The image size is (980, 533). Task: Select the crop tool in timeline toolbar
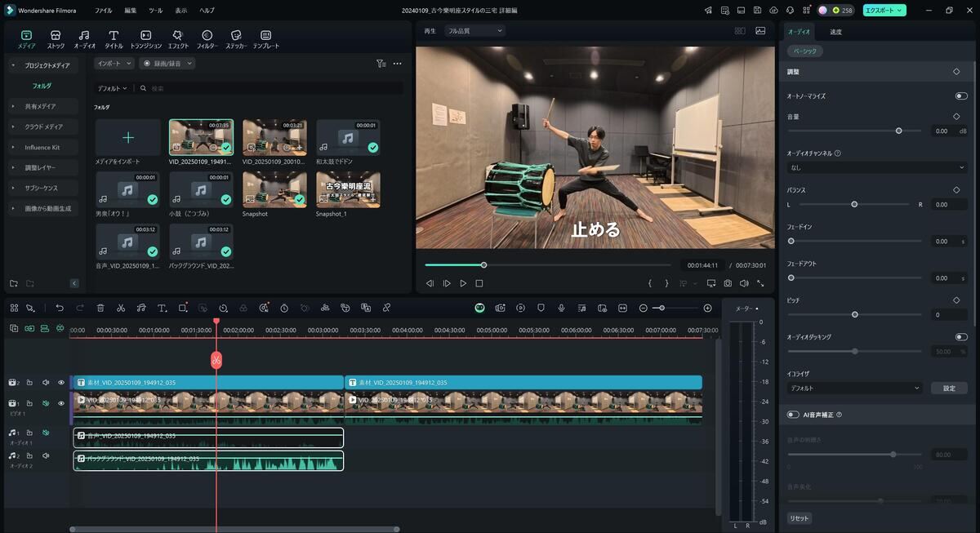tap(182, 308)
